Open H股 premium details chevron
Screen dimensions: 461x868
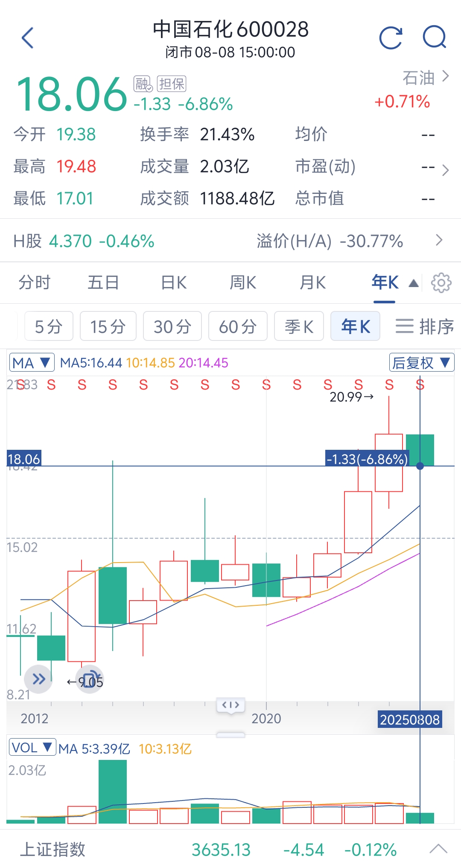pyautogui.click(x=439, y=240)
